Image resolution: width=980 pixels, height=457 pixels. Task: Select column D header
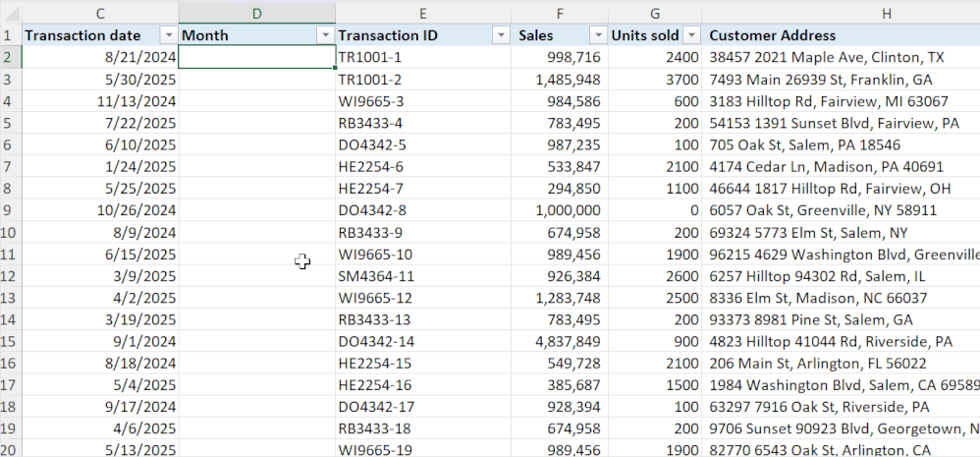pyautogui.click(x=257, y=13)
